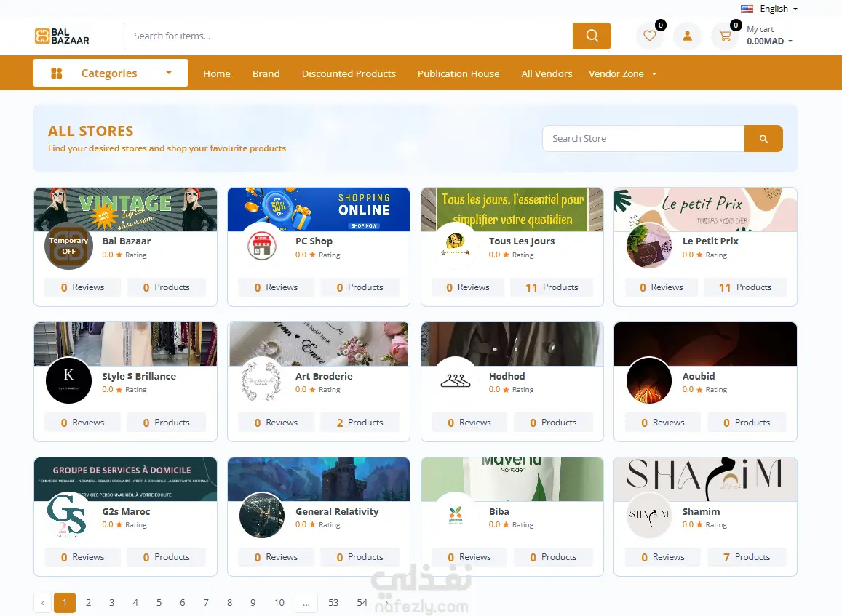Click the Shamim store logo avatar
Image resolution: width=842 pixels, height=616 pixels.
(x=648, y=515)
